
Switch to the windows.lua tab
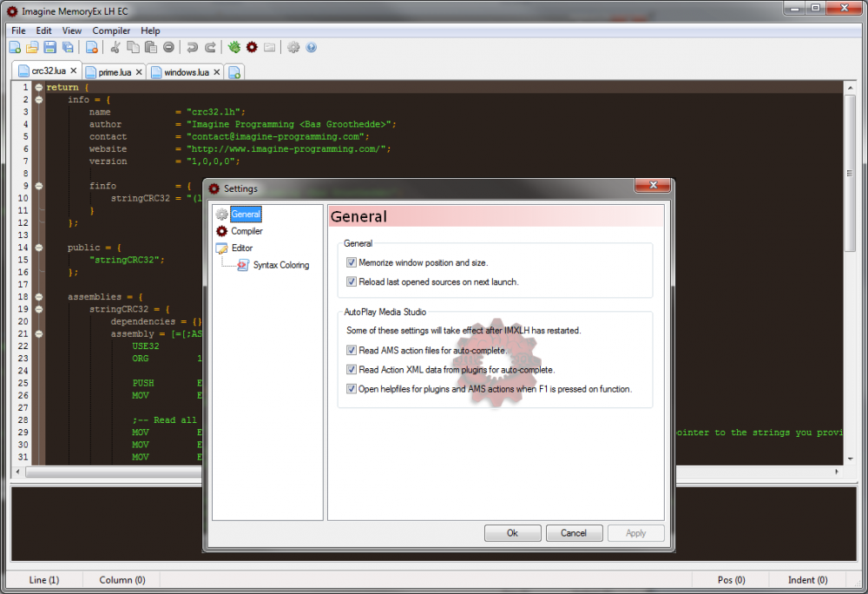(187, 73)
